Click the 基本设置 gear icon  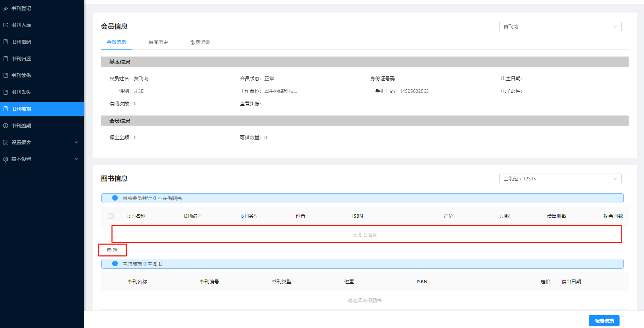pos(6,159)
